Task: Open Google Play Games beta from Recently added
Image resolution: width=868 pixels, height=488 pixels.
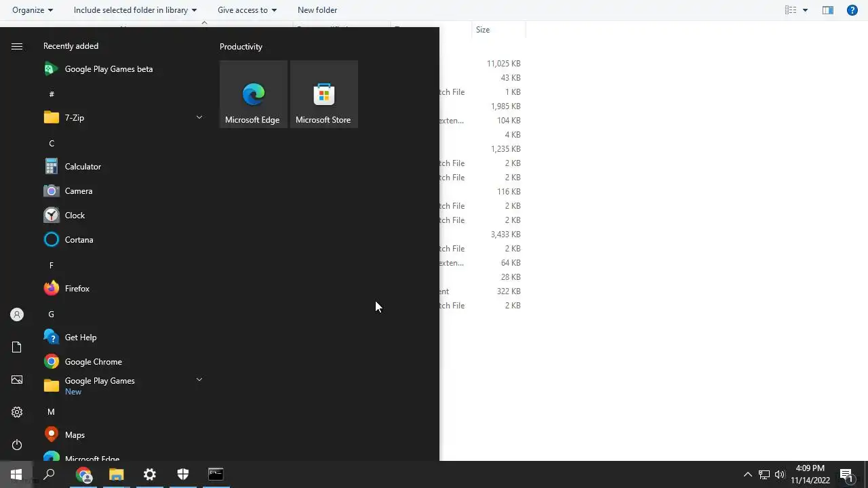Action: point(122,69)
